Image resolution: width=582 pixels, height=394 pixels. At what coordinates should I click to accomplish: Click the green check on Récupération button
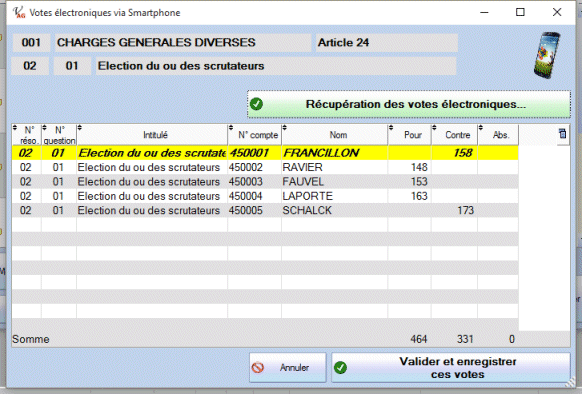click(x=256, y=104)
